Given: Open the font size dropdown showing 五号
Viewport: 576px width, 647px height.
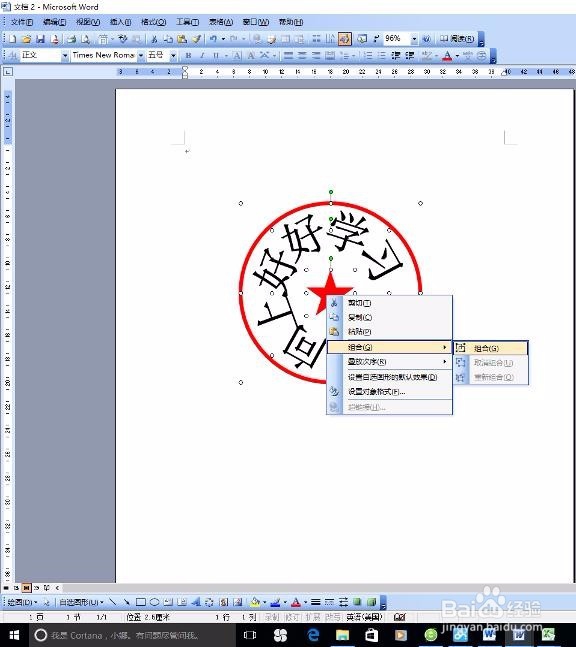Looking at the screenshot, I should 174,55.
